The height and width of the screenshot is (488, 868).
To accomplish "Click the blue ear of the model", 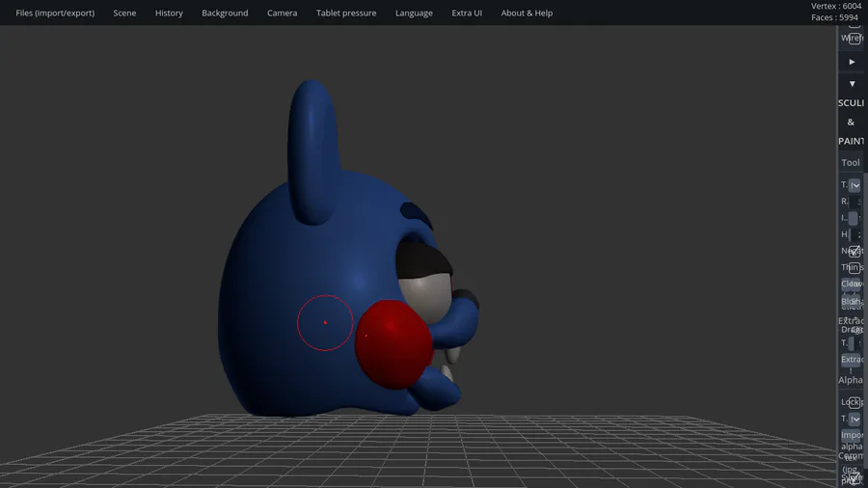I will coord(312,152).
